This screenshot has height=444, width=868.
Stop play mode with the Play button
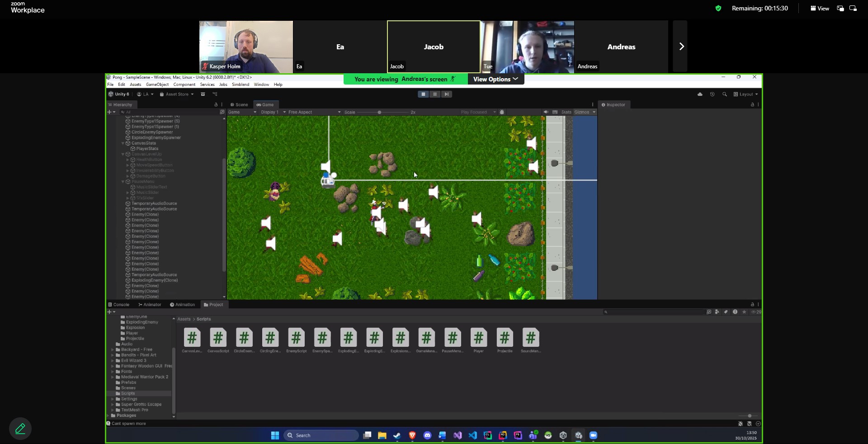click(x=423, y=94)
